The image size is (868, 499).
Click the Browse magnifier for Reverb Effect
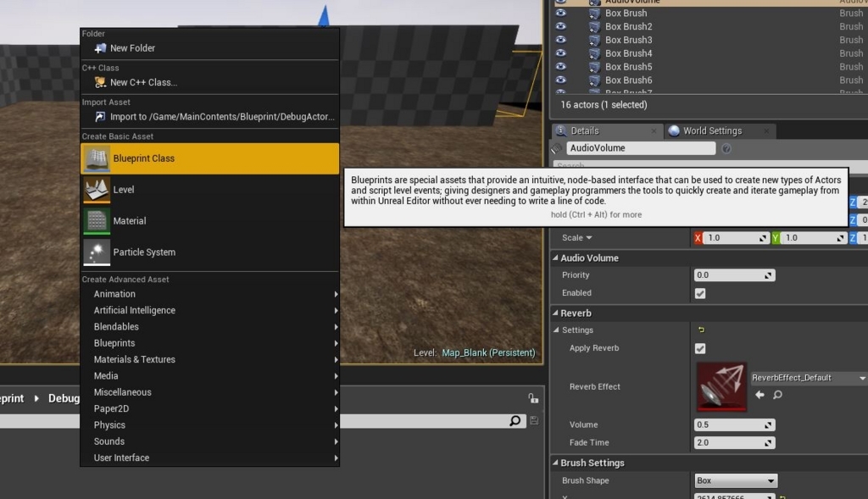pyautogui.click(x=778, y=395)
